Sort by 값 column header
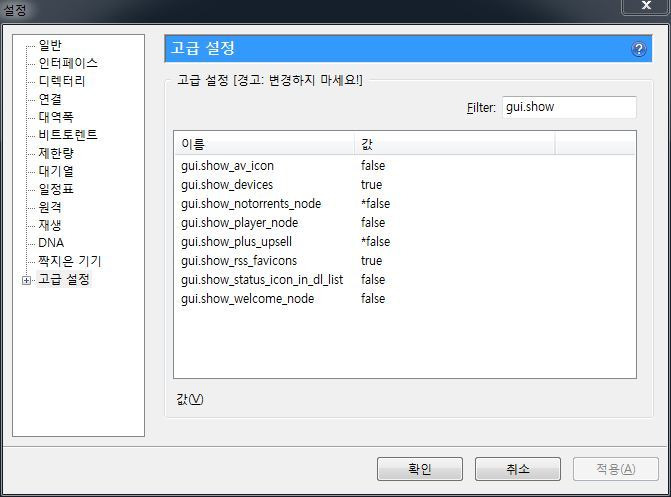The image size is (671, 497). coord(455,144)
